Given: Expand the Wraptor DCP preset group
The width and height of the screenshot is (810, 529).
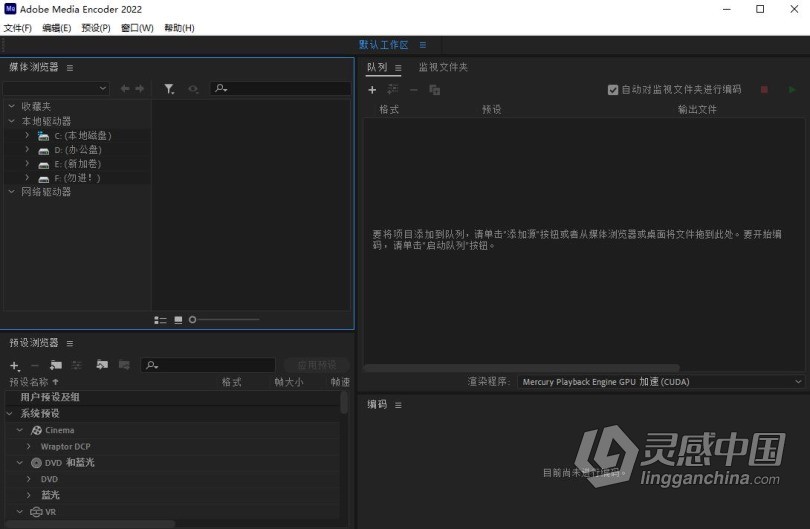Looking at the screenshot, I should (x=29, y=446).
